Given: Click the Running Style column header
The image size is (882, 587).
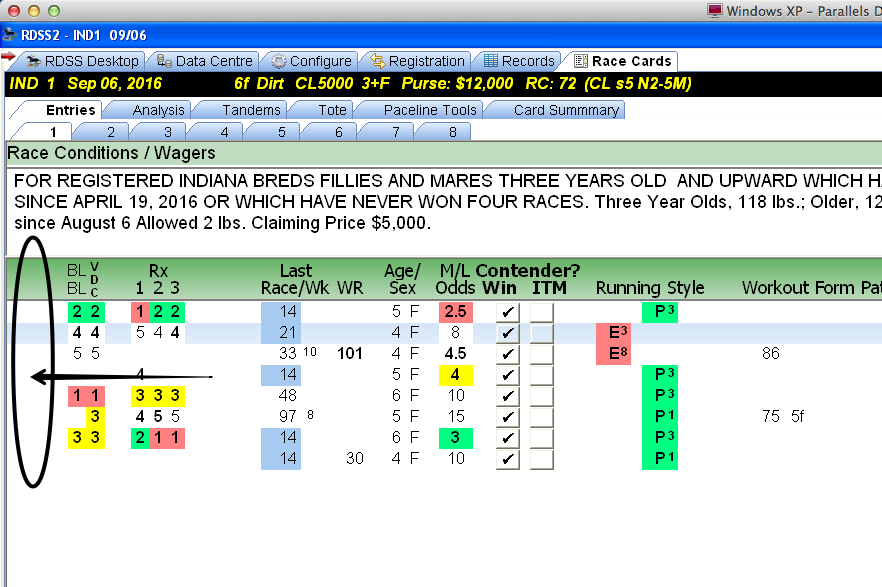Looking at the screenshot, I should coord(650,288).
